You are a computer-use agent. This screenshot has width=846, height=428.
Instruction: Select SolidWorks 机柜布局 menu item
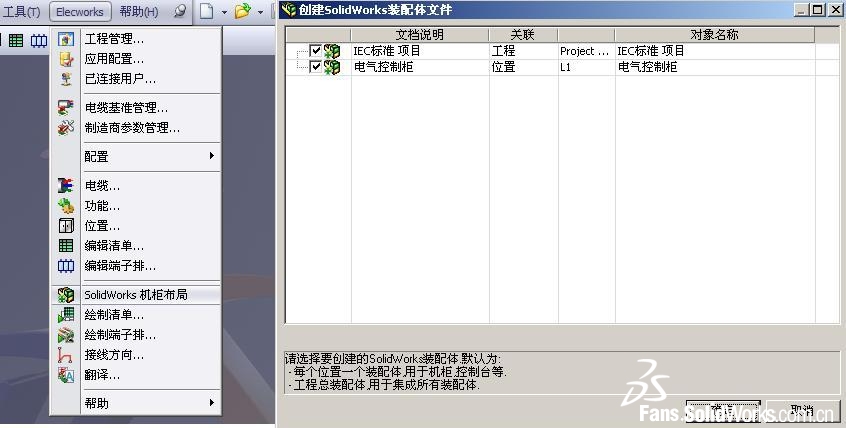point(136,295)
